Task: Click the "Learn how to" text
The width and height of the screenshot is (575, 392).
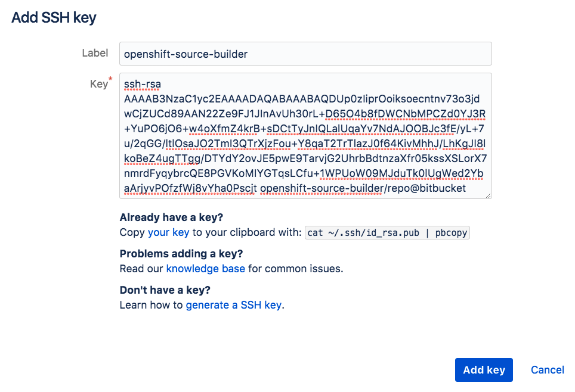Action: coord(152,305)
